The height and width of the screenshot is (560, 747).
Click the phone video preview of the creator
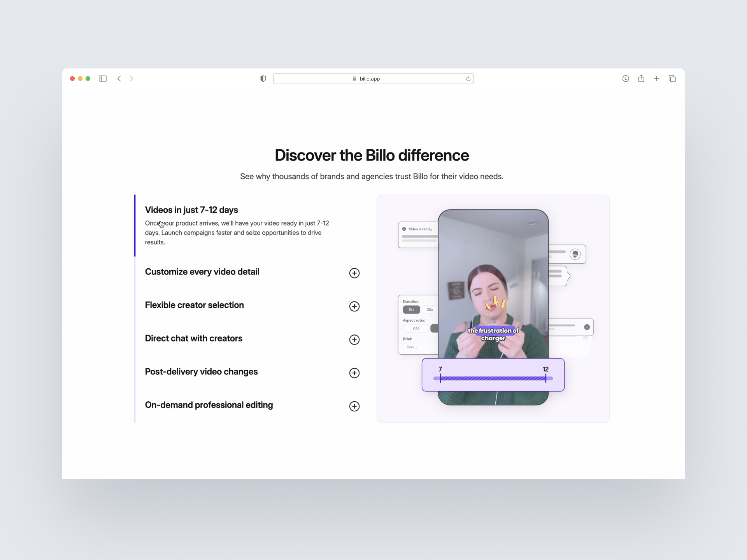(x=493, y=284)
